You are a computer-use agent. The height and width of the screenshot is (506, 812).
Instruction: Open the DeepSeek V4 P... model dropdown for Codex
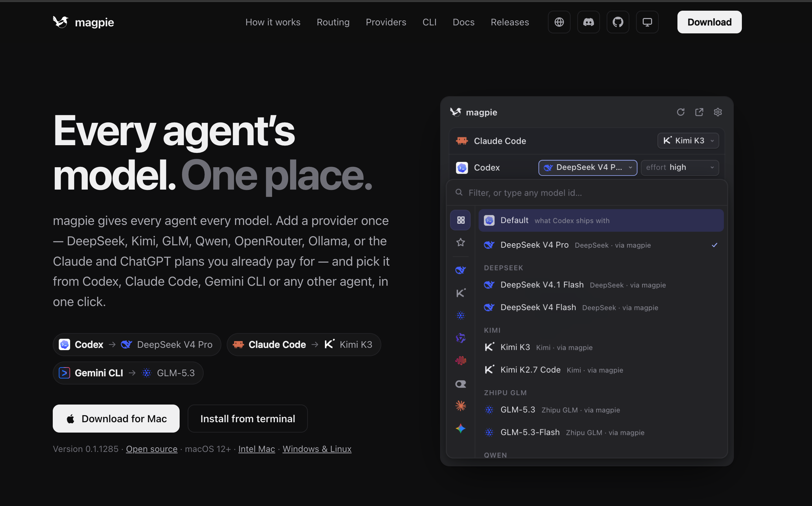(588, 168)
